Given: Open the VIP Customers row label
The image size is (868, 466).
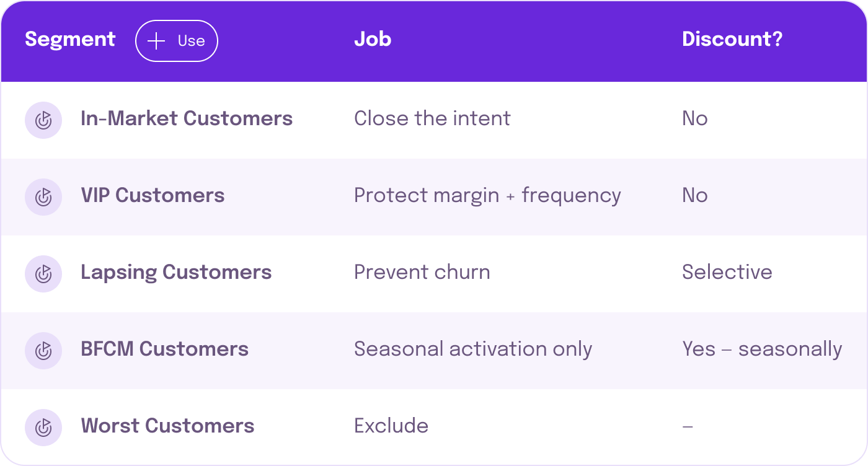Looking at the screenshot, I should pyautogui.click(x=153, y=195).
